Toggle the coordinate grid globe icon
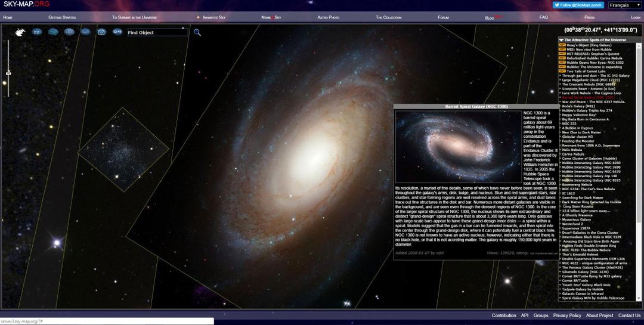Viewport: 644px width, 325px height. click(69, 32)
